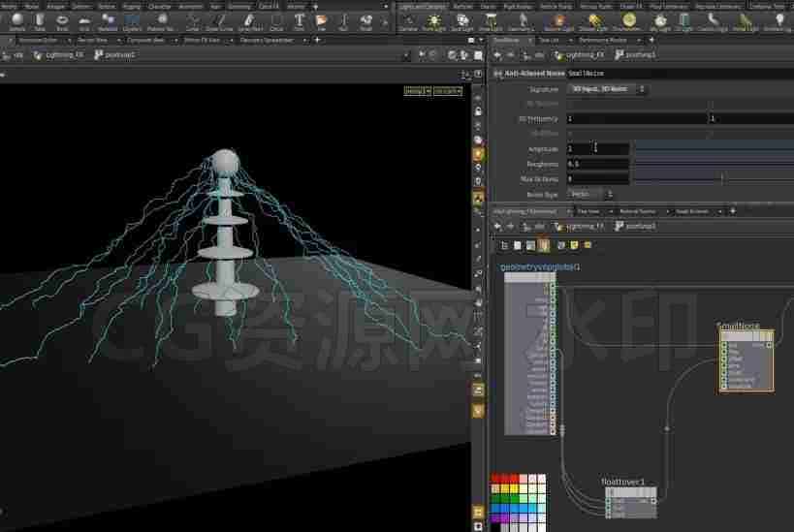Go to lightning_FX in viewport path bar

(x=59, y=55)
